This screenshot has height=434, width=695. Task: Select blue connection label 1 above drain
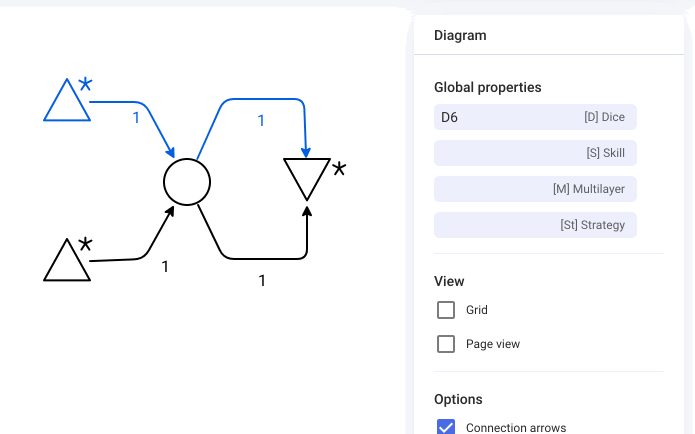coord(261,121)
